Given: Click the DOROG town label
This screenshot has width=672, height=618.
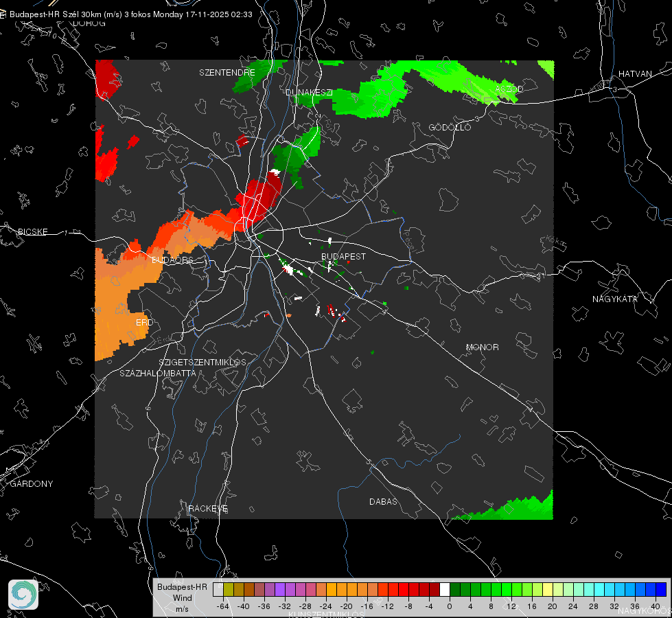Looking at the screenshot, I should [89, 23].
